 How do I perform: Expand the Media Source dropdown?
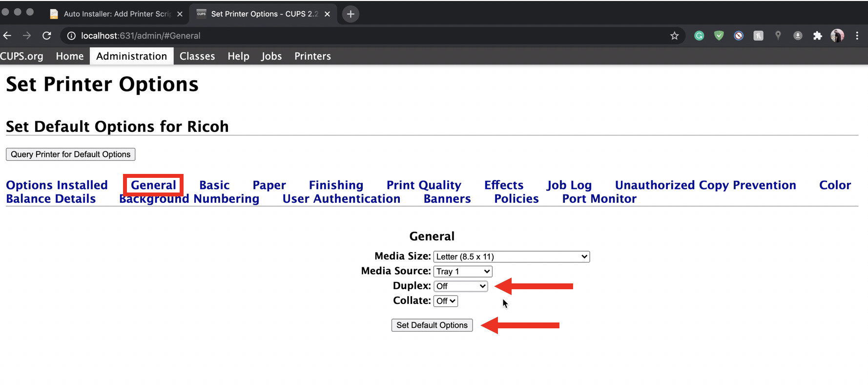click(x=462, y=272)
